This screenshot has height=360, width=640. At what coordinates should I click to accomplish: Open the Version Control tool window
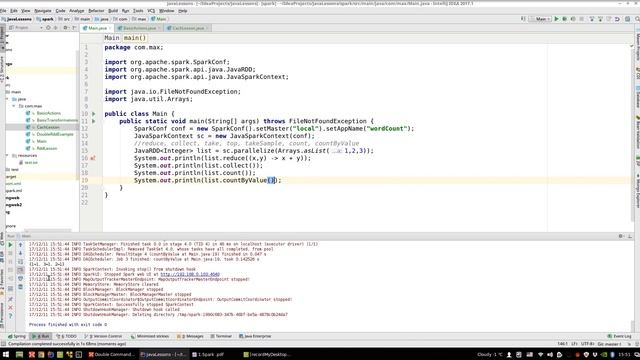point(103,336)
